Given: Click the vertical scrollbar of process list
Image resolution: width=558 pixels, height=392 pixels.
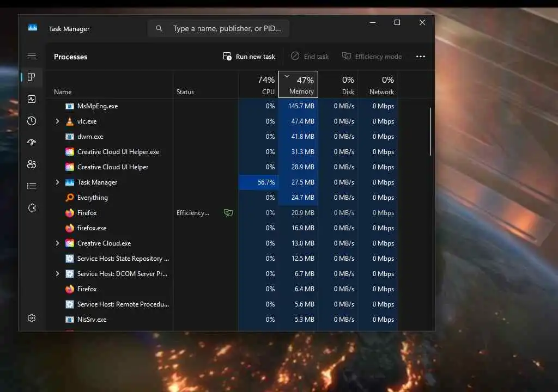Looking at the screenshot, I should point(430,132).
